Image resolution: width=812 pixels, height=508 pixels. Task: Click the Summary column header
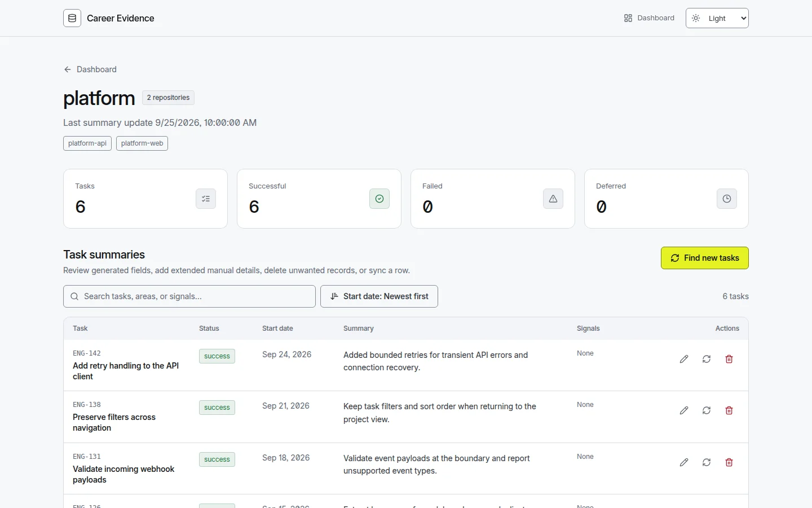pyautogui.click(x=359, y=329)
